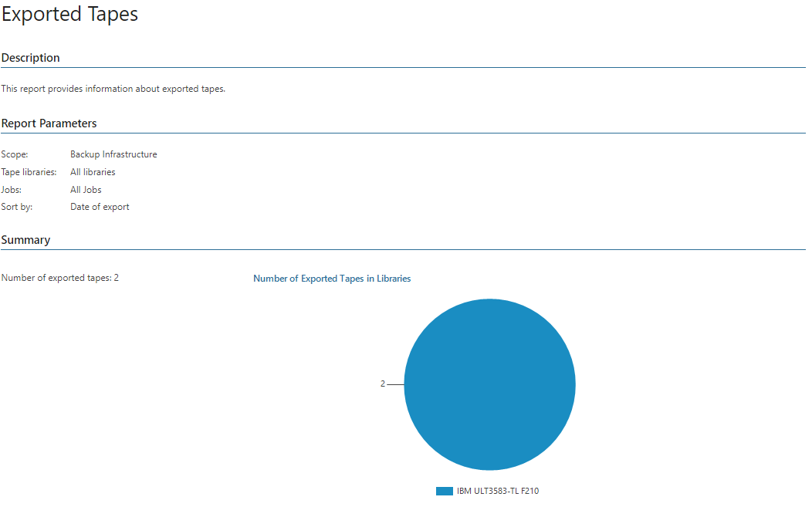The height and width of the screenshot is (507, 812).
Task: Click the sentence 'This report provides information about exported tapes.'
Action: pyautogui.click(x=113, y=89)
